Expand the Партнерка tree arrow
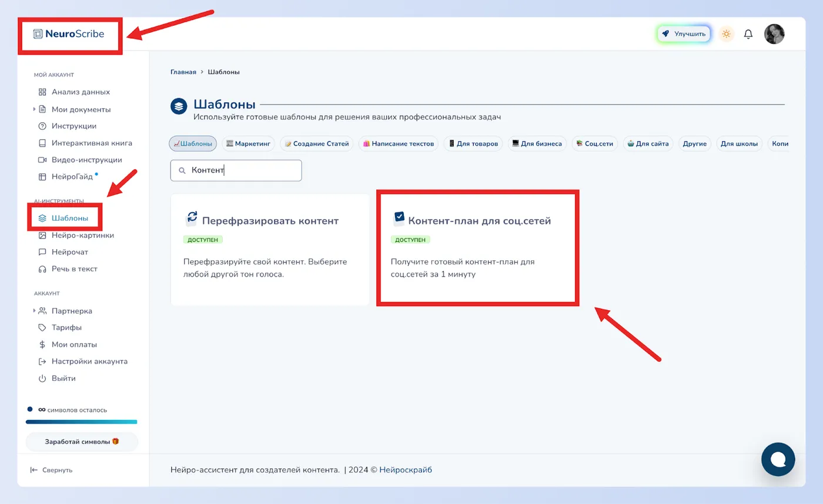Image resolution: width=823 pixels, height=504 pixels. click(35, 311)
